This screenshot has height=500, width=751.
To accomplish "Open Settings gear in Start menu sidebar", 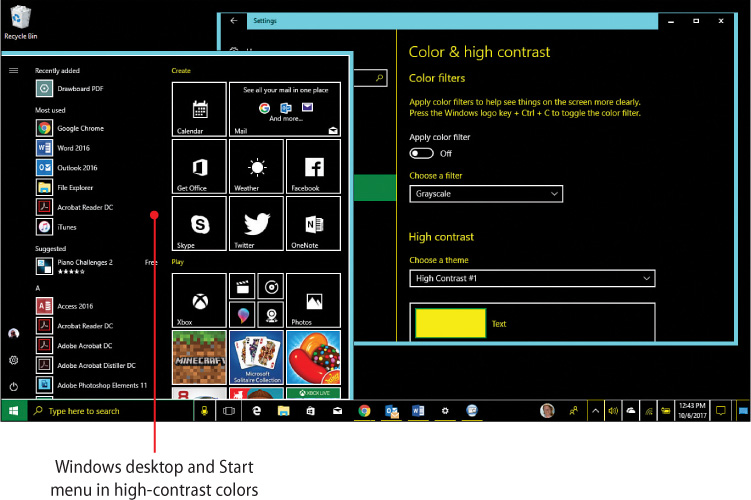I will 13,360.
